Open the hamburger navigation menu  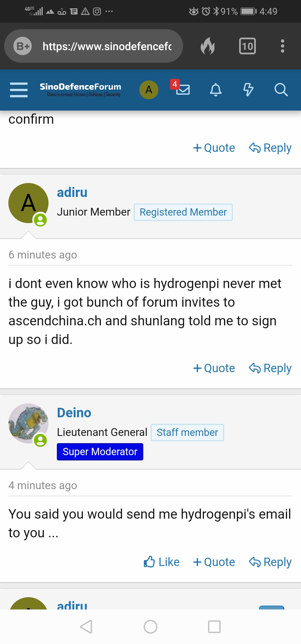click(x=19, y=90)
